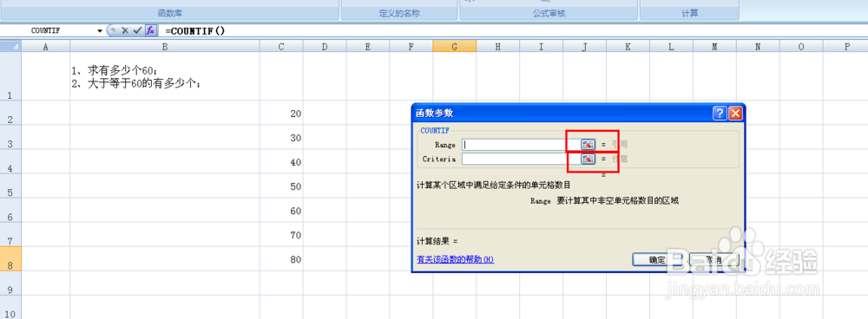Screen dimensions: 868x319
Task: Click the Name Box showing COUNTIF
Action: (x=48, y=31)
